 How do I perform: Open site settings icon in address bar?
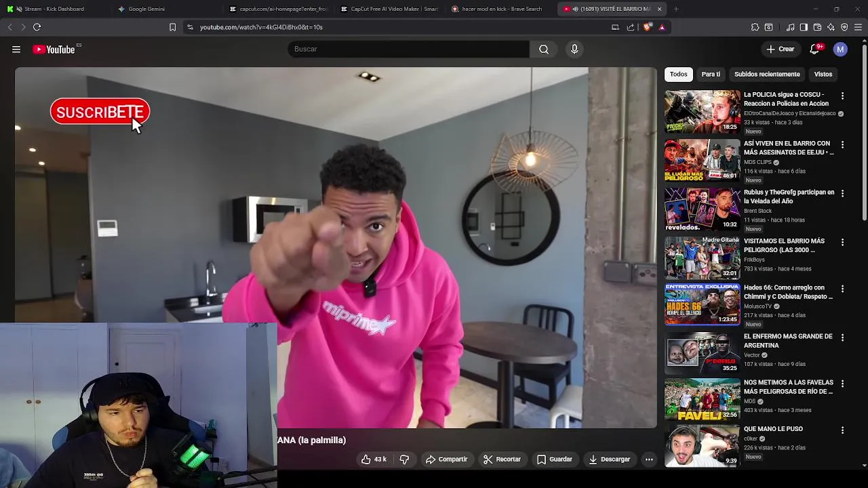(190, 27)
